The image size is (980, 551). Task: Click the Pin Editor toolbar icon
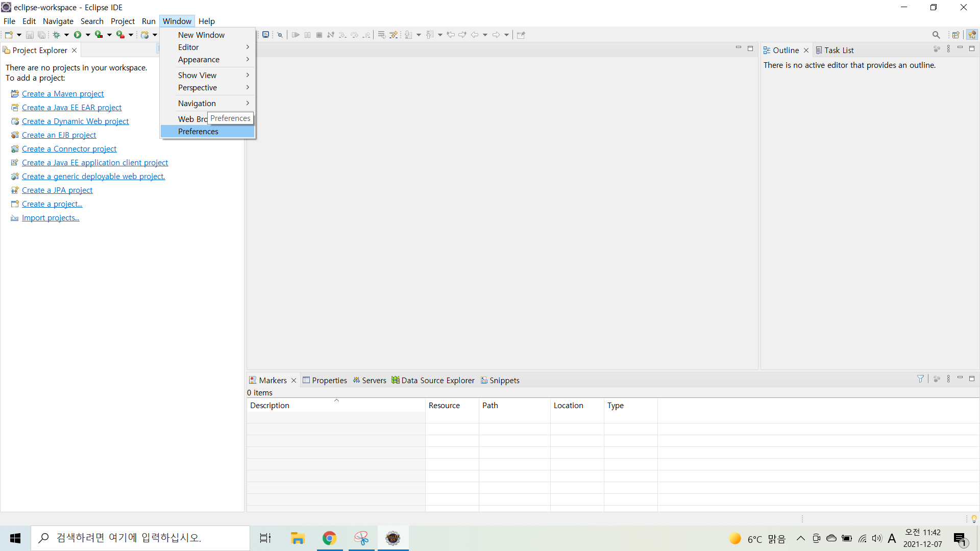[x=521, y=35]
